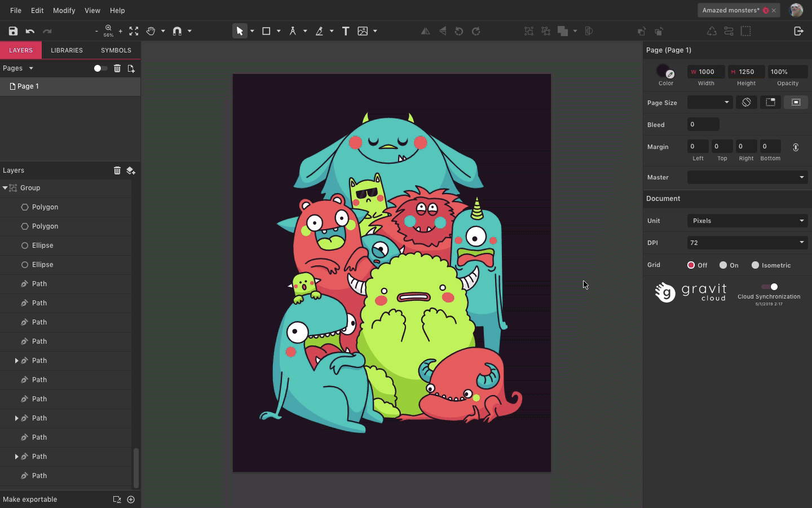Open the snapping options dropdown arrow
Screen dimensions: 812x508
189,31
